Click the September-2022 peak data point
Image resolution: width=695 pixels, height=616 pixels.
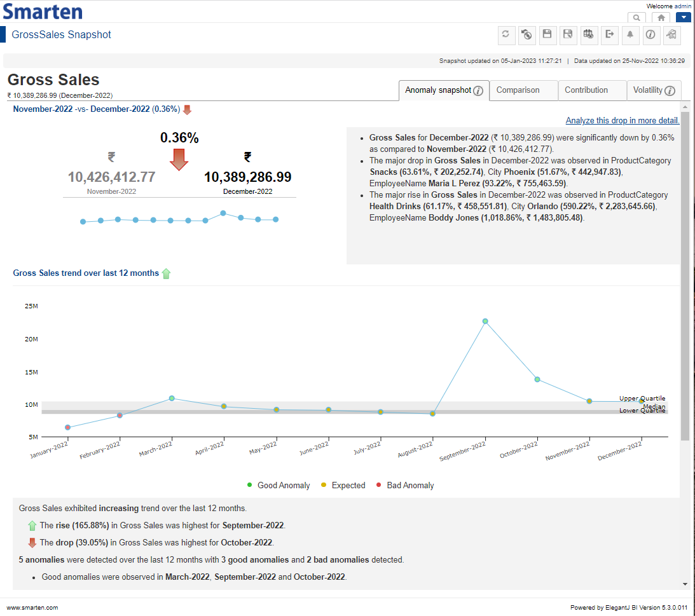[x=485, y=321]
